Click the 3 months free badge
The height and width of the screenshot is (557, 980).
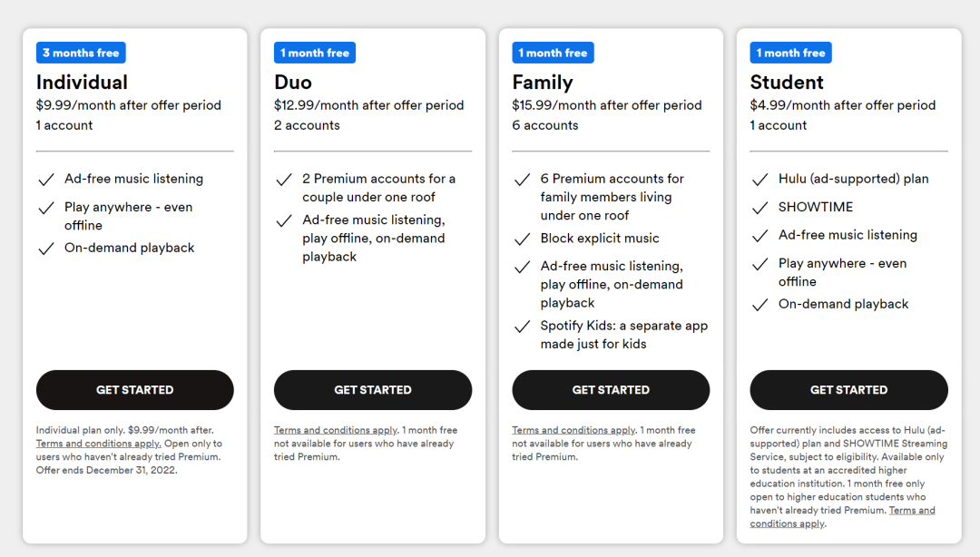point(81,54)
